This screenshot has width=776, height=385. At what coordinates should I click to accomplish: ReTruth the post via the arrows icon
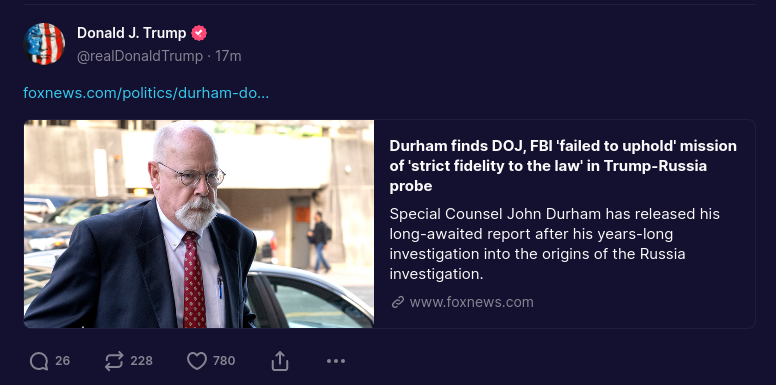click(114, 361)
